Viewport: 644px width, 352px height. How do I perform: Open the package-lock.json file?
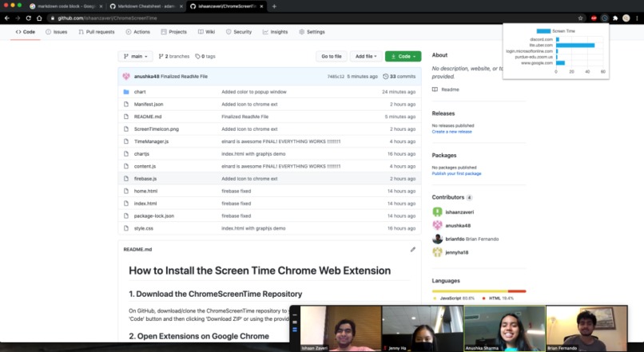coord(154,216)
